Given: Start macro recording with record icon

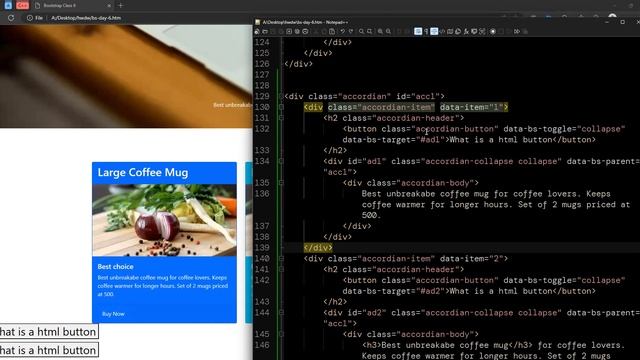Looking at the screenshot, I should click(493, 31).
